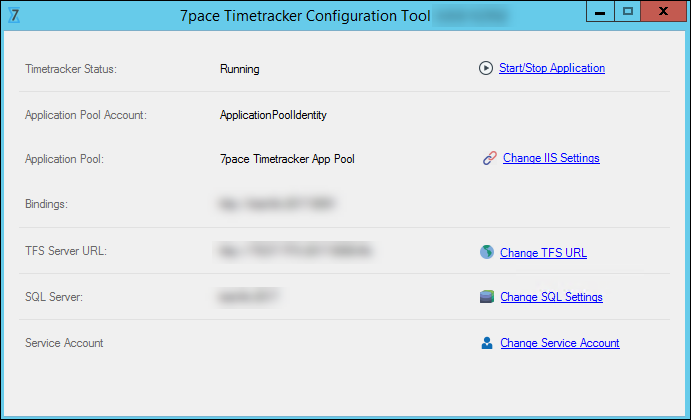The height and width of the screenshot is (420, 691).
Task: Click the blurred Bindings value
Action: [x=277, y=204]
